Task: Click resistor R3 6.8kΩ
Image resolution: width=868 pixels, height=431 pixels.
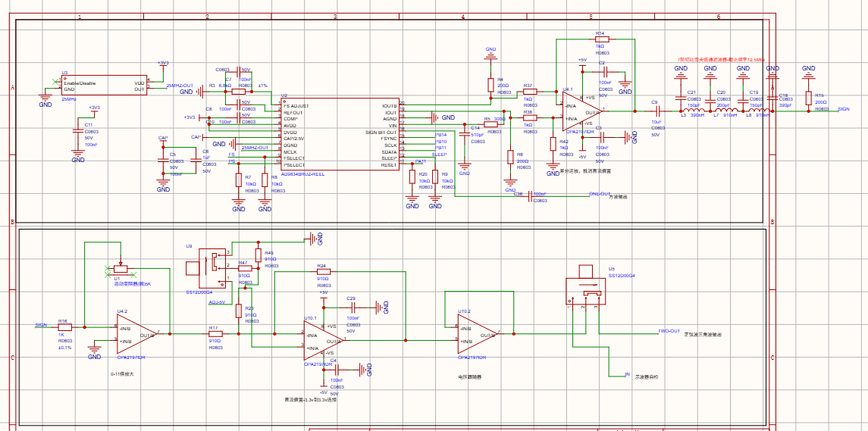Action: 238,92
